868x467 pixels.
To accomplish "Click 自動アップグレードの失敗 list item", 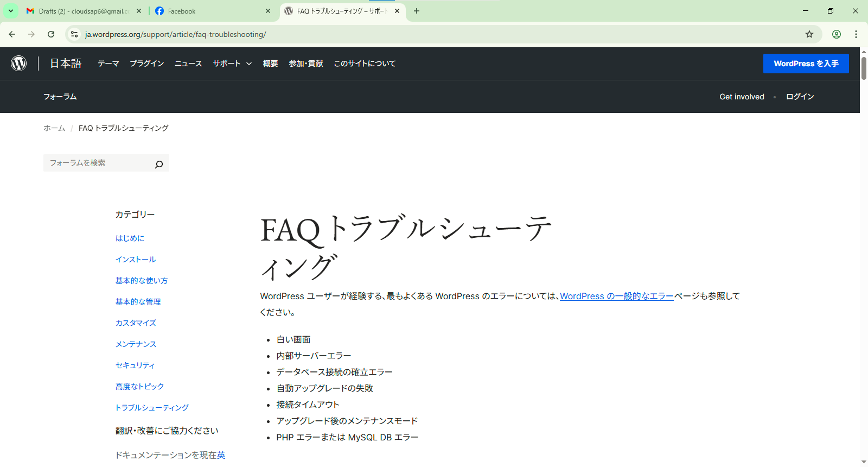I will (324, 388).
